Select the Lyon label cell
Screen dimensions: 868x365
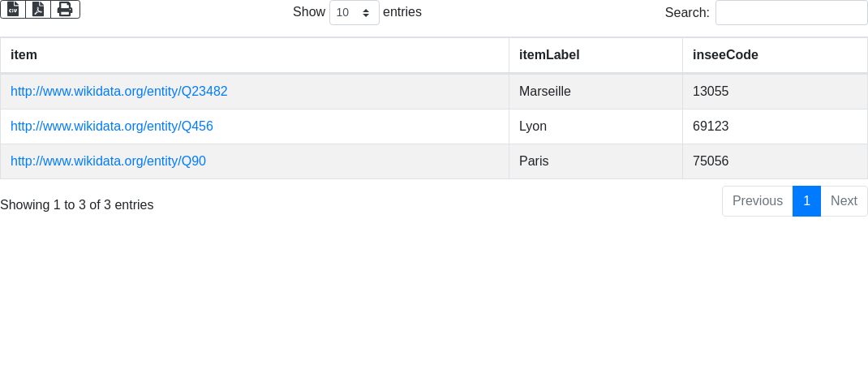[533, 127]
